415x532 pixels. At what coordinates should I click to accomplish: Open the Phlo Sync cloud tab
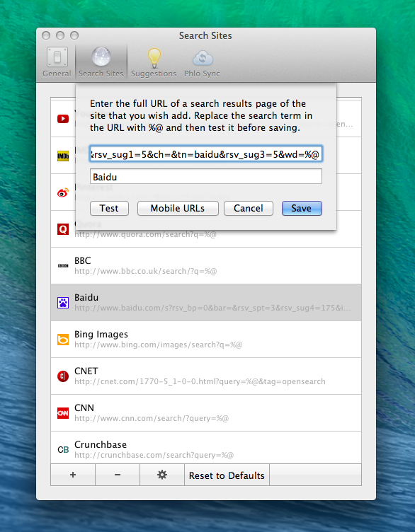202,62
